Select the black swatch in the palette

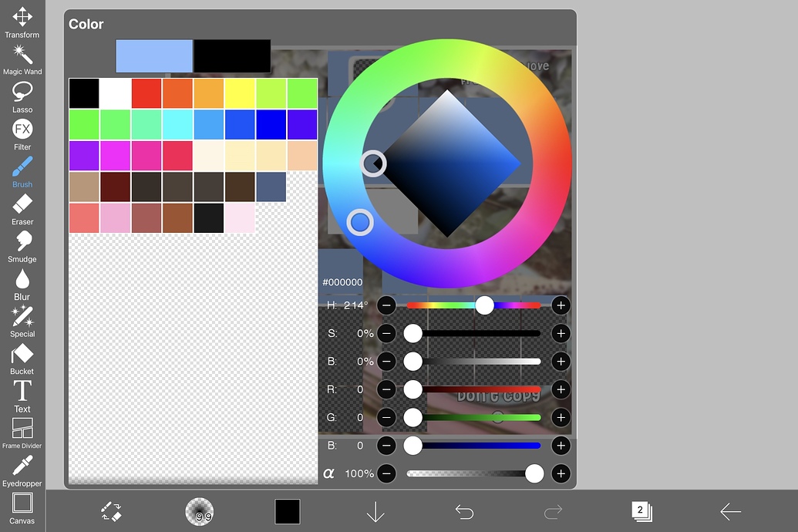click(83, 92)
